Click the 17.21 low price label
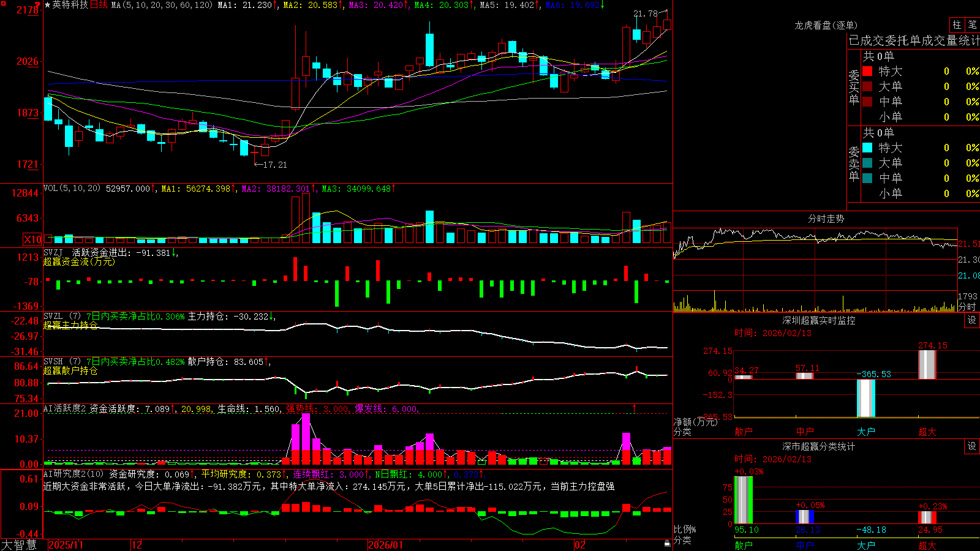Image resolution: width=980 pixels, height=551 pixels. coord(274,165)
